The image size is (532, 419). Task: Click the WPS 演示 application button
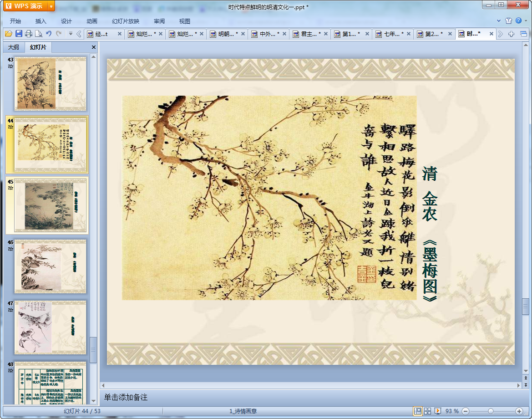(x=26, y=6)
